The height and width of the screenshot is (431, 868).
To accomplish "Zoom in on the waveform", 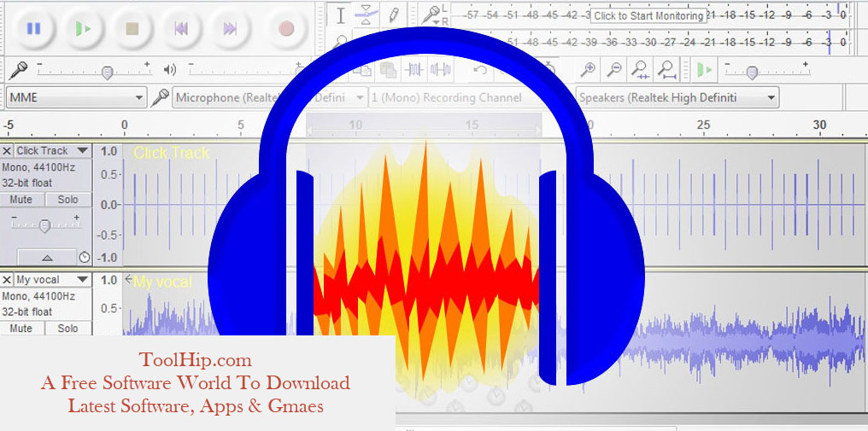I will [x=588, y=70].
